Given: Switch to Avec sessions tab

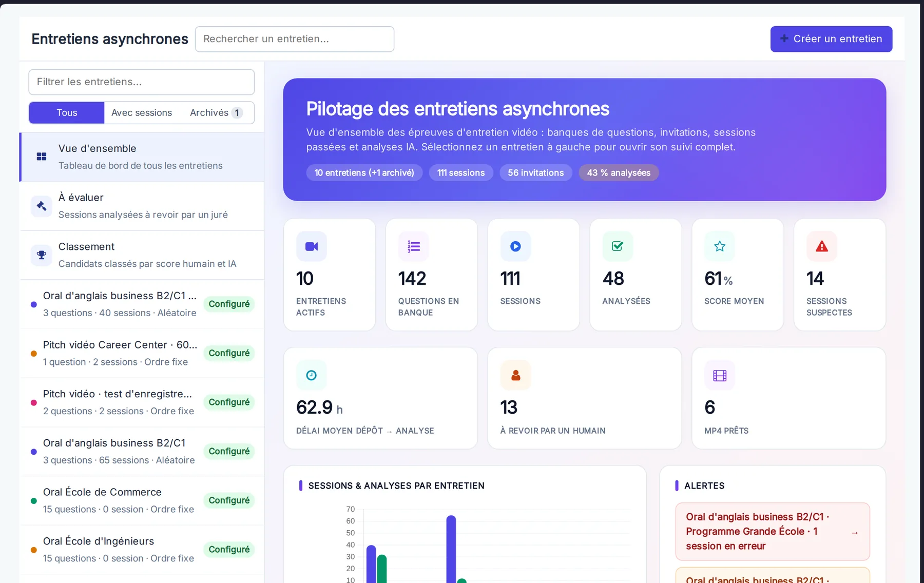Looking at the screenshot, I should pyautogui.click(x=142, y=112).
